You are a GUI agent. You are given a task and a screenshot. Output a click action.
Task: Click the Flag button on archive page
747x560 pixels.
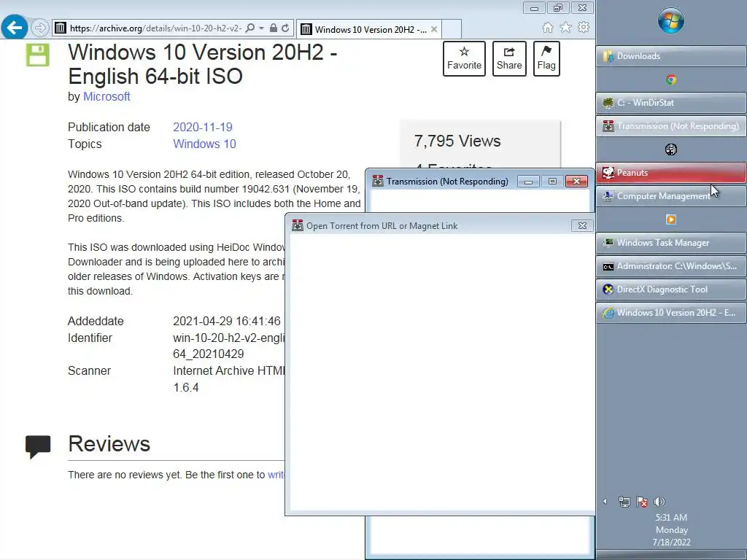coord(546,58)
